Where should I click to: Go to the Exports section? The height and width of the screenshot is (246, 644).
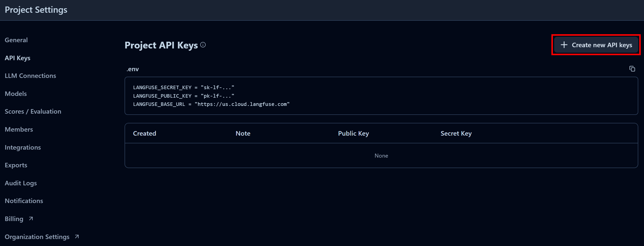[x=16, y=165]
